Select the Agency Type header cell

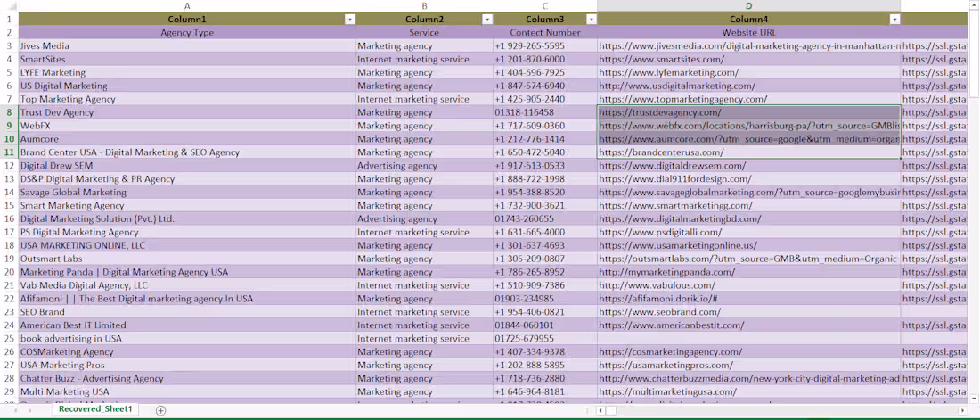pos(187,33)
